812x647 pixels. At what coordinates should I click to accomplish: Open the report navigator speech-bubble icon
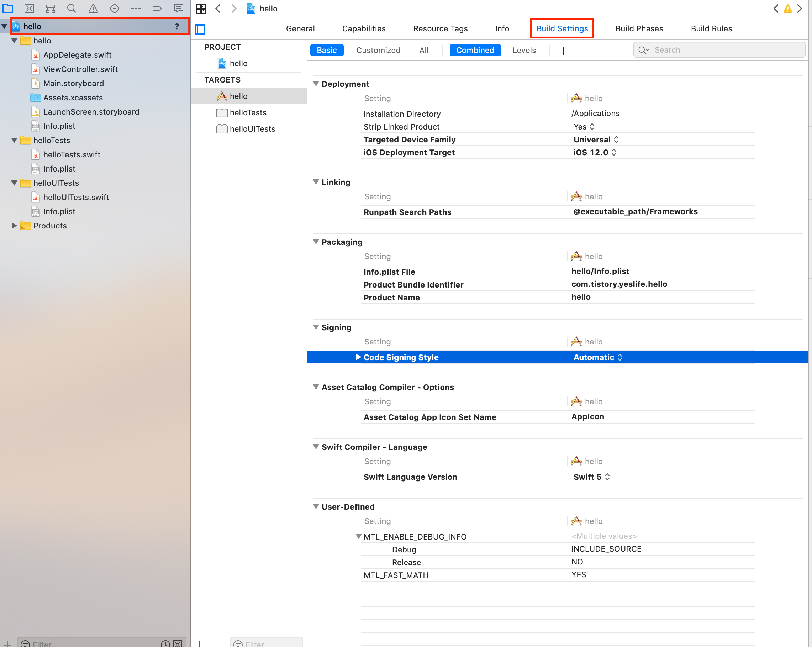point(179,8)
